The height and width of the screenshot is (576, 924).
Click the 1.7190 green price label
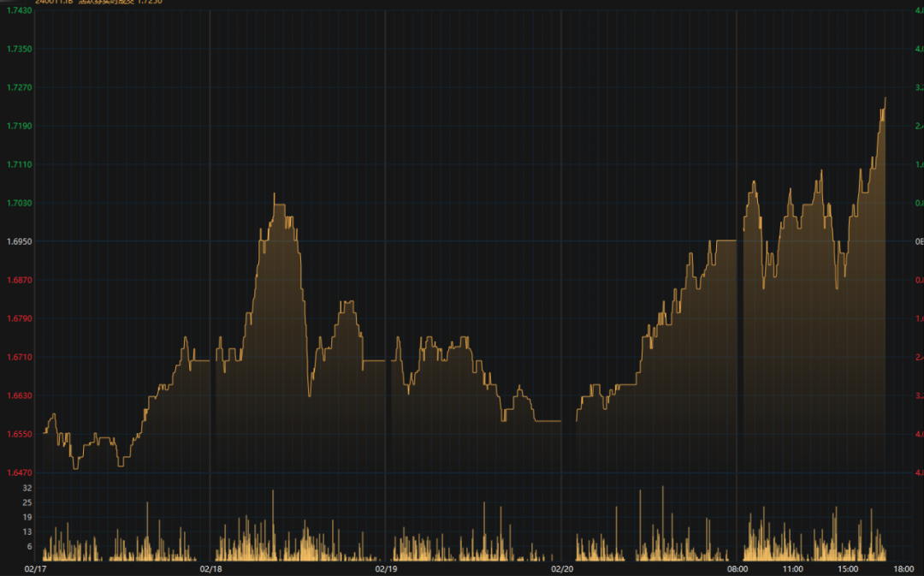click(20, 126)
